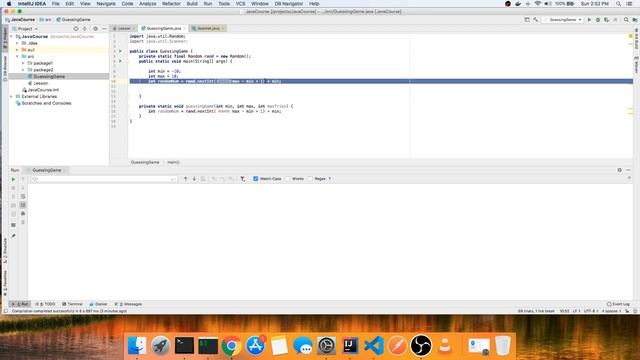Toggle the Match Case checkbox

point(256,179)
